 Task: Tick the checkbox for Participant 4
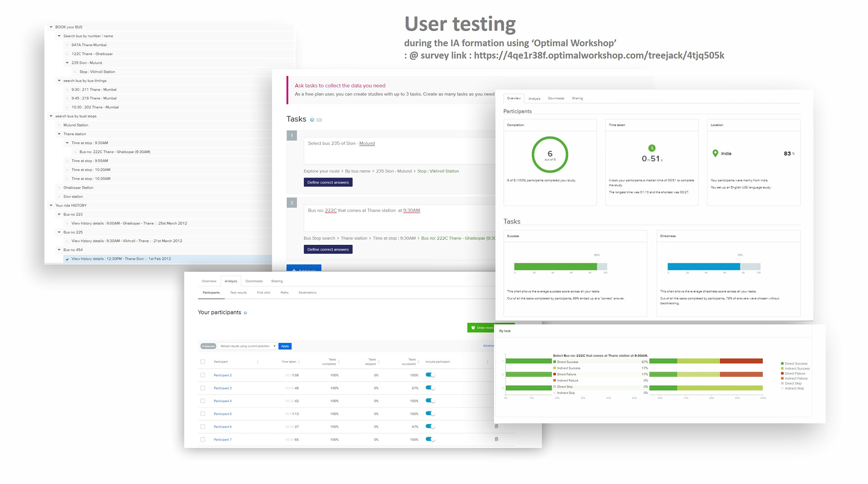[x=203, y=401]
